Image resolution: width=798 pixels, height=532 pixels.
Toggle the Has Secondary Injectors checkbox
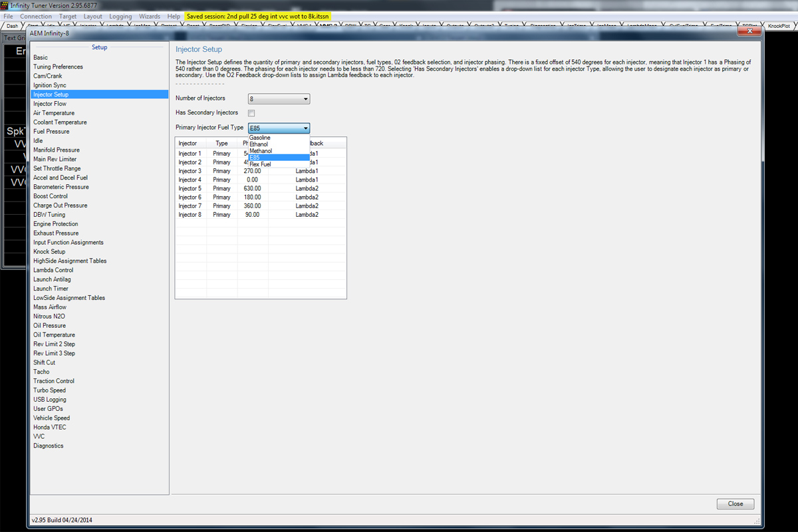click(251, 114)
